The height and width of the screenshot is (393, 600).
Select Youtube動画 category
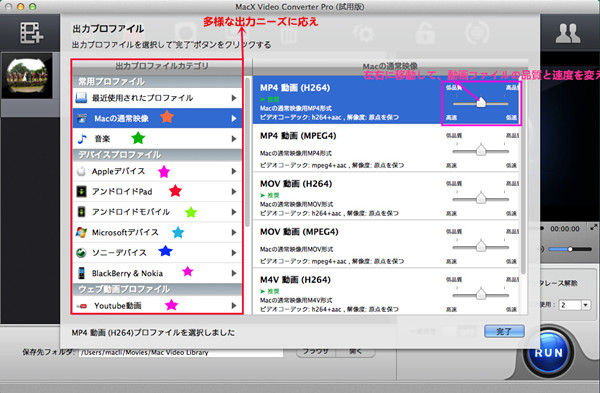coord(157,306)
